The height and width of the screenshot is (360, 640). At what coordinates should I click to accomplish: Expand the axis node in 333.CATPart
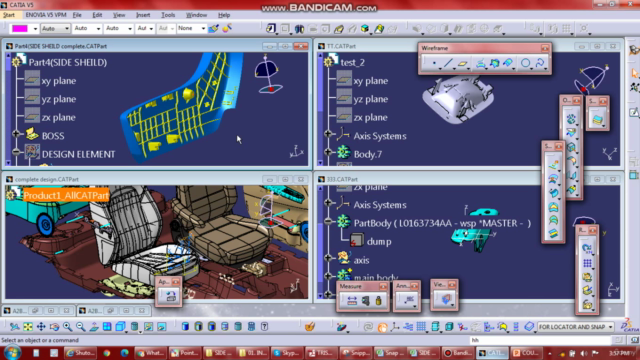tap(328, 258)
